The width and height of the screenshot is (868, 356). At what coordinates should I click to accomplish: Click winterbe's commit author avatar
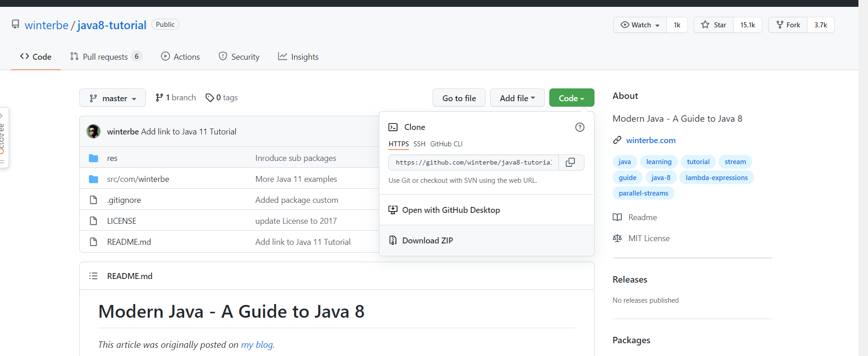coord(93,131)
